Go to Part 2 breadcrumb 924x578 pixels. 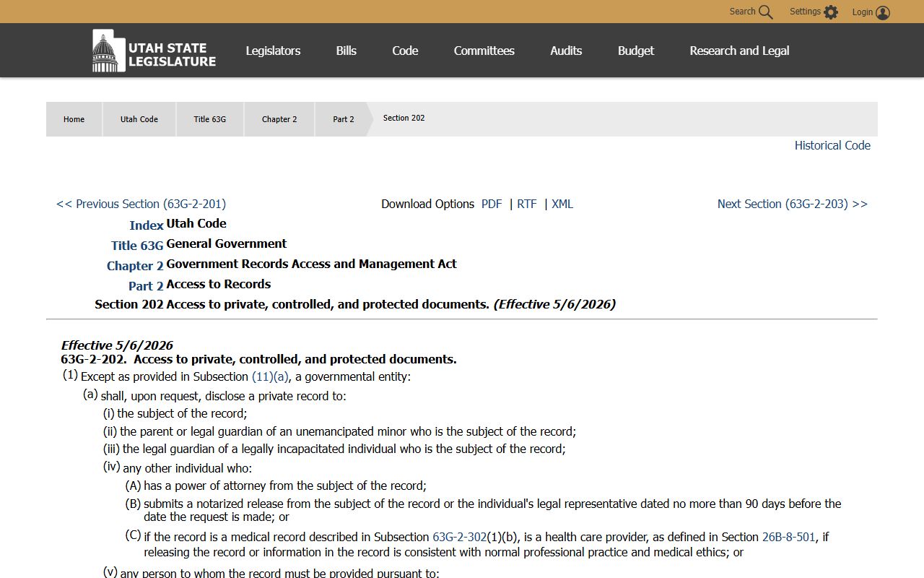tap(344, 119)
